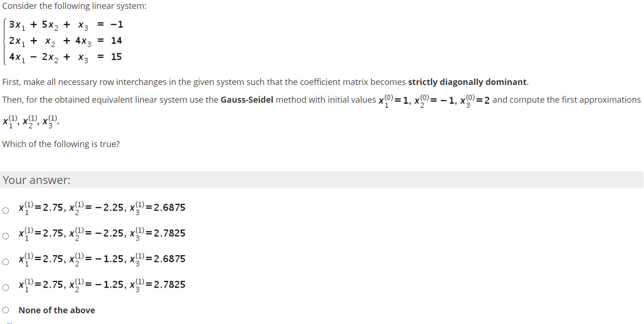The height and width of the screenshot is (324, 644).
Task: Click the equation 4x₁ − 2x₂ + x₃ = 15
Action: (65, 56)
